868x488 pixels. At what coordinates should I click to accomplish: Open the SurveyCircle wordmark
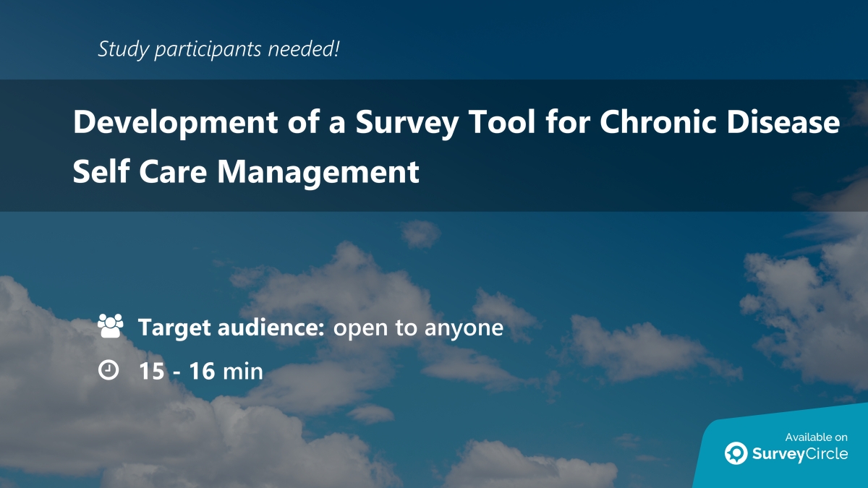coord(800,454)
